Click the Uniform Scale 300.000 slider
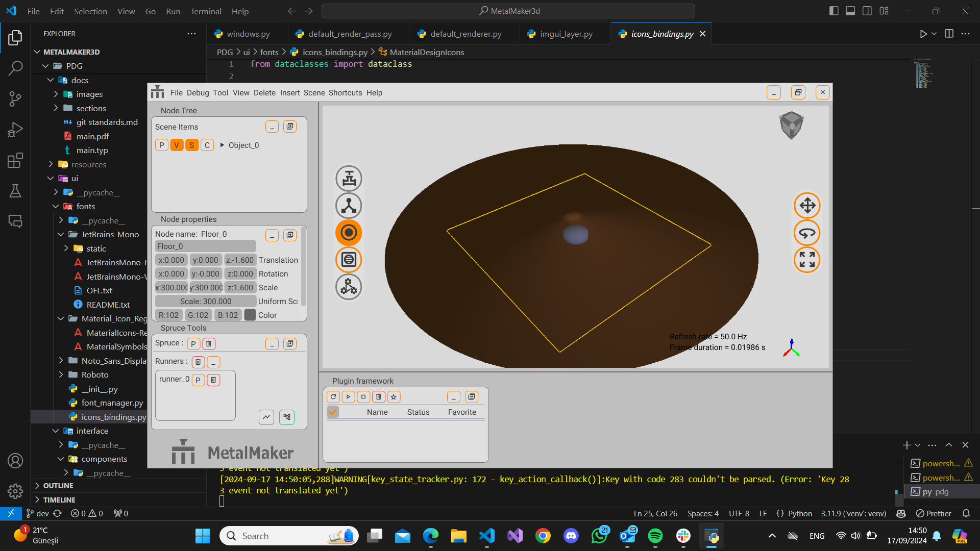The width and height of the screenshot is (980, 551). pyautogui.click(x=206, y=302)
